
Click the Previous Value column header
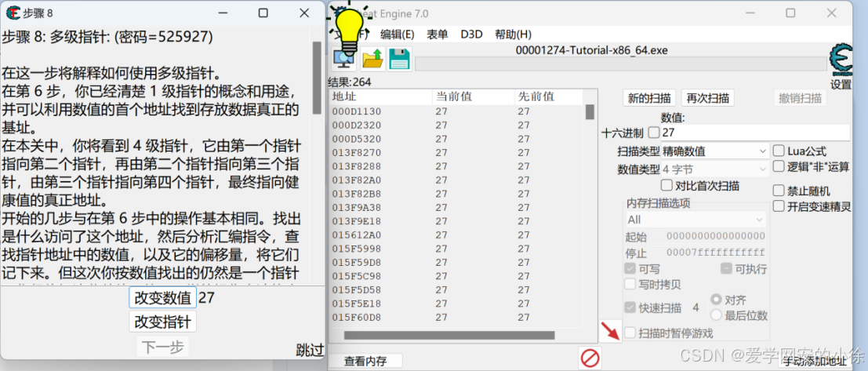pyautogui.click(x=549, y=96)
